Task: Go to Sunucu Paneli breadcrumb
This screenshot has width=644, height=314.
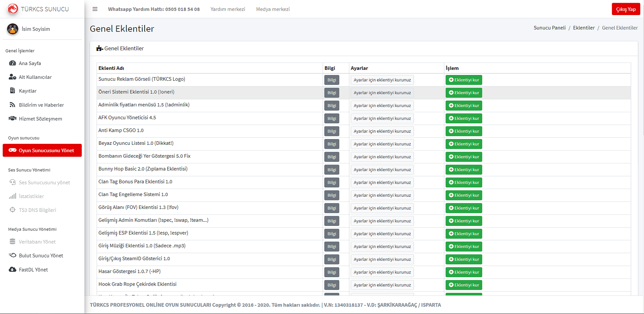Action: (549, 28)
